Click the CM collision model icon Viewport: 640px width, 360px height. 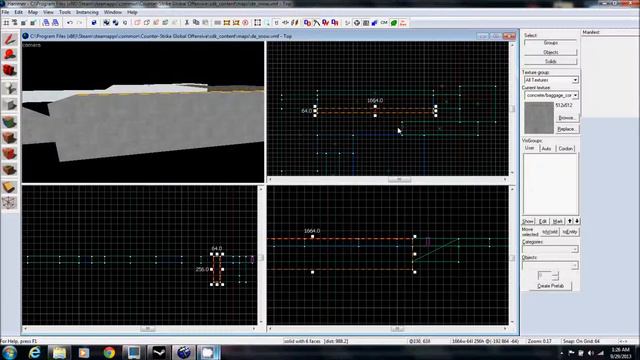tap(384, 23)
